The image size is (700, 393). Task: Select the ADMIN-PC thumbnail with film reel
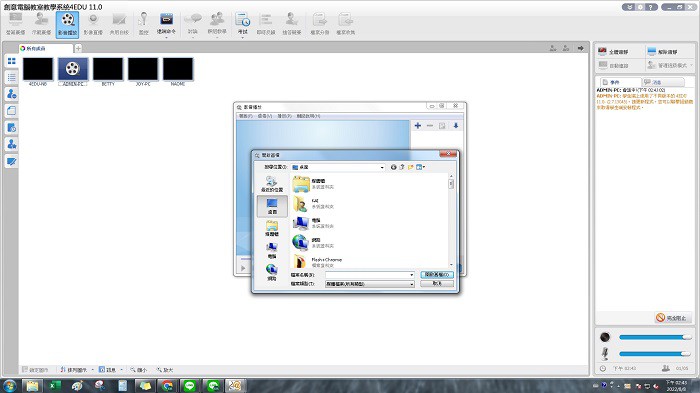tap(73, 71)
